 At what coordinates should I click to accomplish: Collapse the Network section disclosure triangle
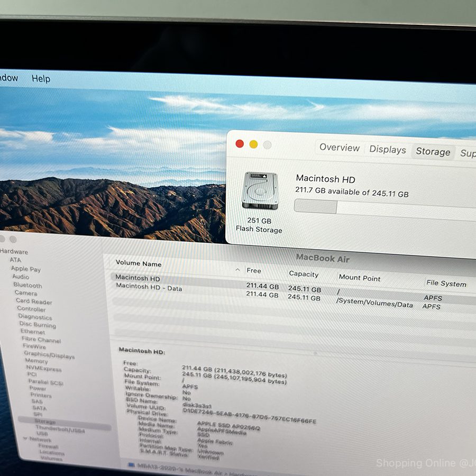[25, 438]
